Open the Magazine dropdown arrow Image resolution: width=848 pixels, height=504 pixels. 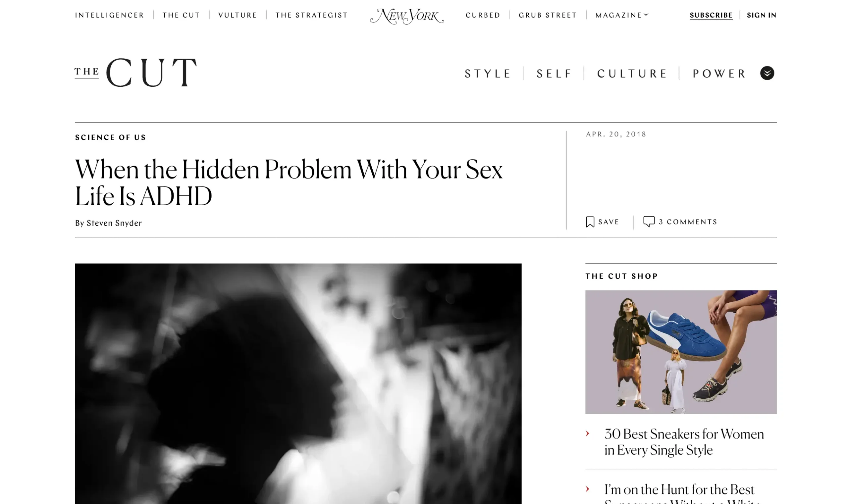[x=646, y=15]
